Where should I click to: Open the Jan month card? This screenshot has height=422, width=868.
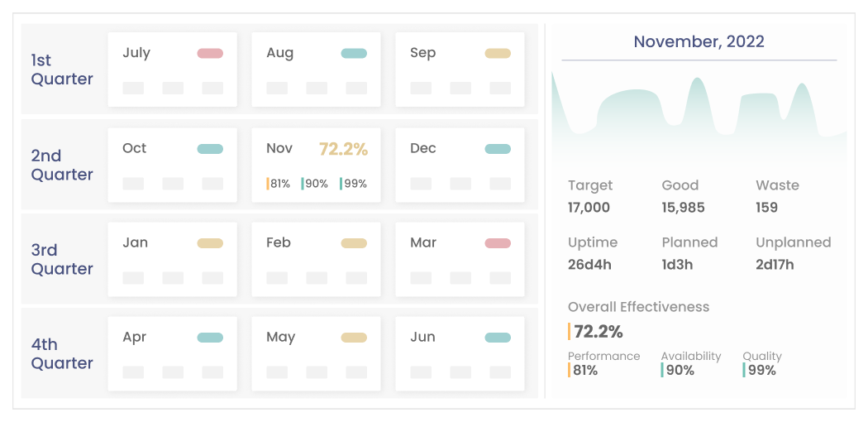pos(172,259)
